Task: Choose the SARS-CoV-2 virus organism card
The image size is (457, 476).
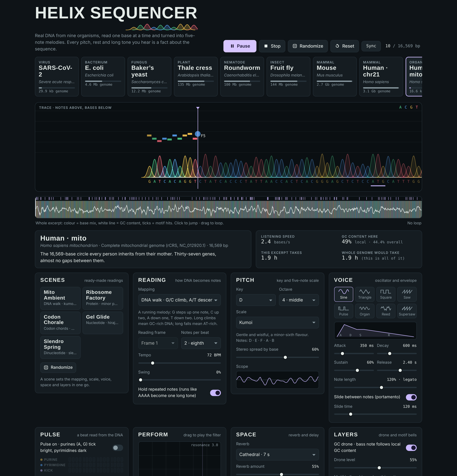Action: coord(57,77)
